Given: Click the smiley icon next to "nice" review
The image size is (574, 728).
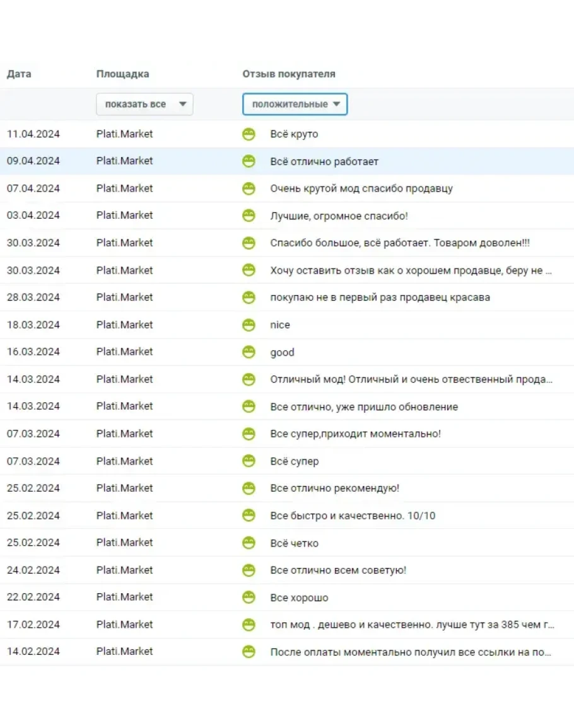Looking at the screenshot, I should click(x=249, y=325).
